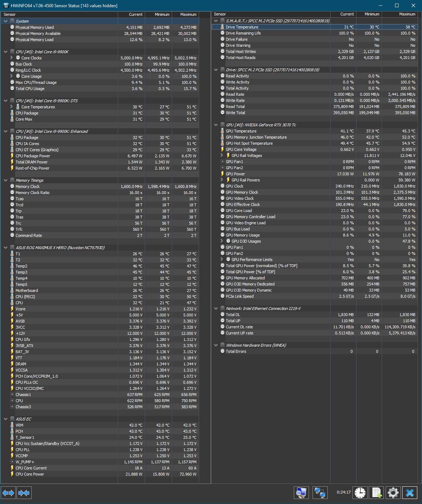This screenshot has height=504, width=422.
Task: Select the Write Total row
Action: click(x=315, y=113)
